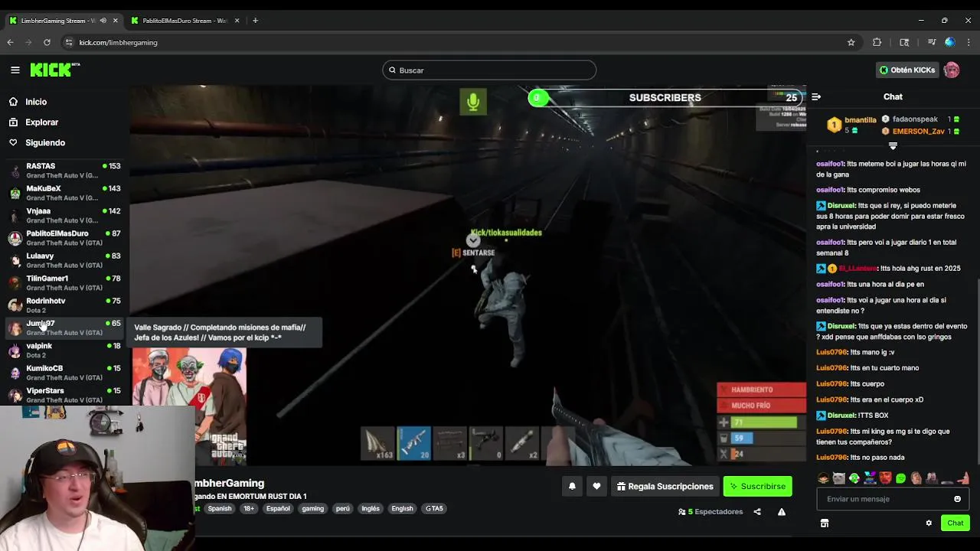Toggle follow with the heart button
This screenshot has width=980, height=551.
(x=596, y=487)
